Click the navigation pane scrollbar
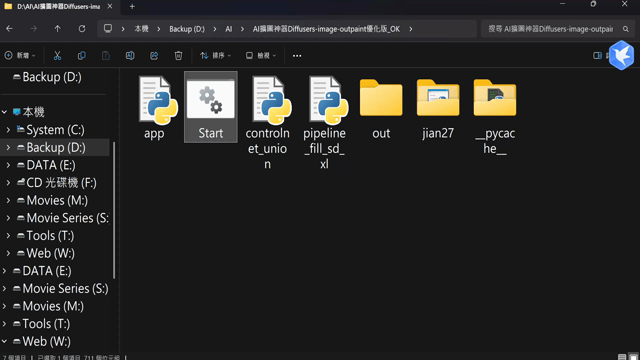Viewport: 640px width, 360px height. (114, 210)
